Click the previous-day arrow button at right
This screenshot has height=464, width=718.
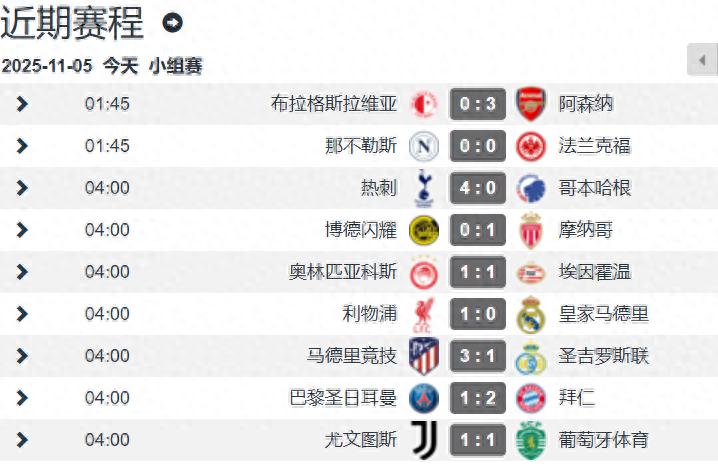(x=702, y=60)
